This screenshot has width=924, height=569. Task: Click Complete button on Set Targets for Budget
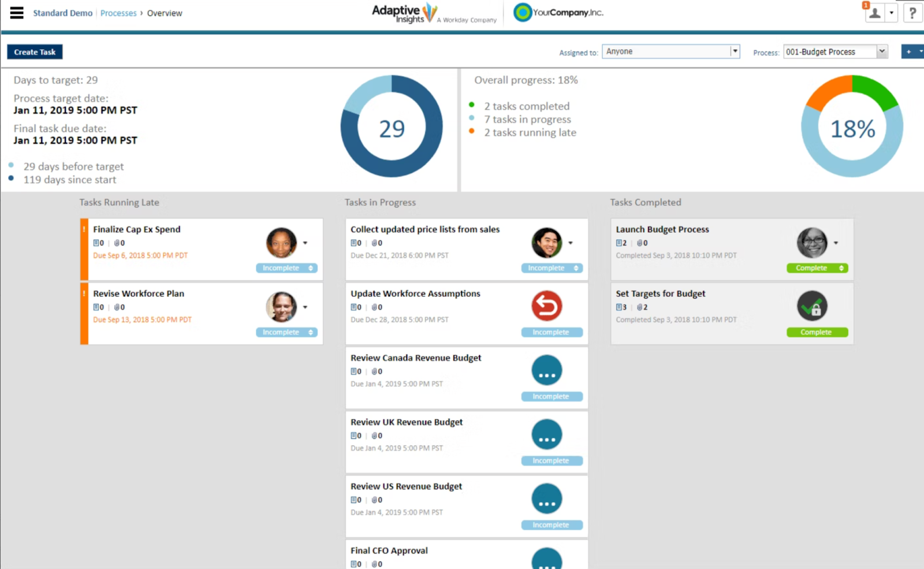(x=817, y=332)
